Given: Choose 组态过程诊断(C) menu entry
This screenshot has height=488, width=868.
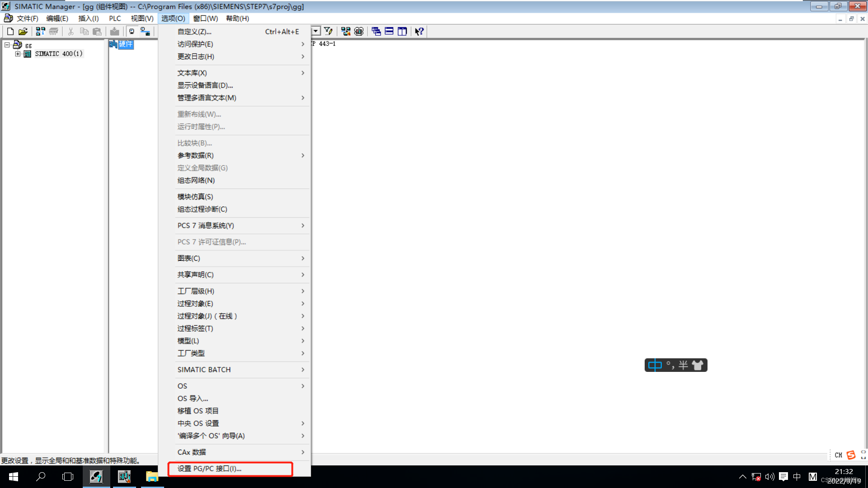Looking at the screenshot, I should tap(234, 209).
